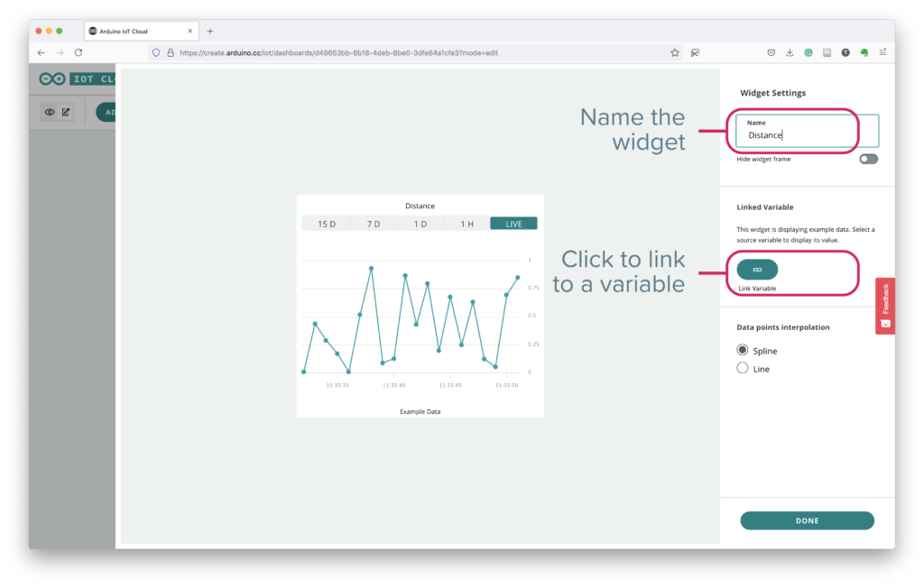Screen dimensions: 924x587
Task: Click the DONE button
Action: pyautogui.click(x=807, y=520)
